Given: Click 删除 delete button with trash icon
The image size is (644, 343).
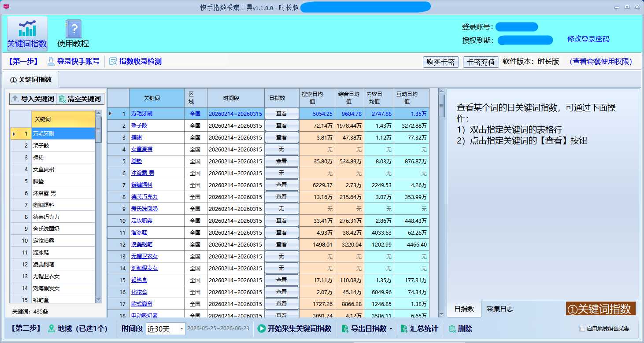Looking at the screenshot, I should point(460,328).
